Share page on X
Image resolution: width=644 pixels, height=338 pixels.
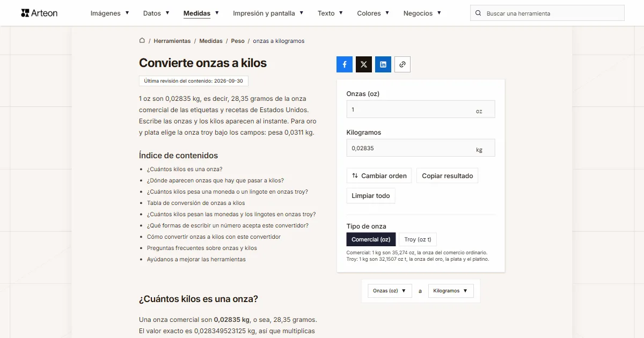coord(364,64)
